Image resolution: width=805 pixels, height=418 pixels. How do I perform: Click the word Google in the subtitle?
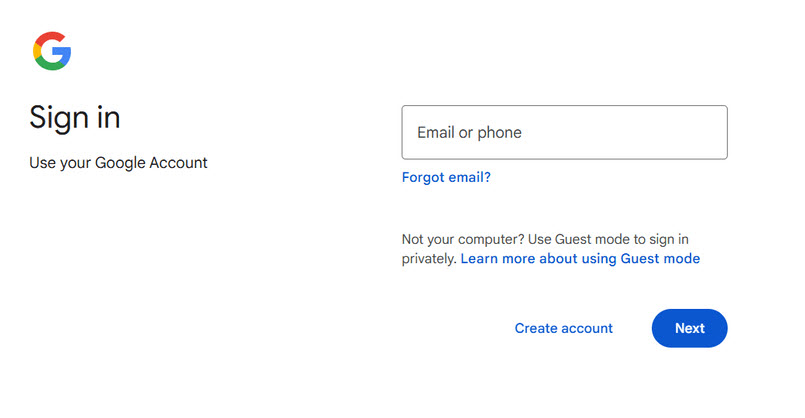pos(120,163)
